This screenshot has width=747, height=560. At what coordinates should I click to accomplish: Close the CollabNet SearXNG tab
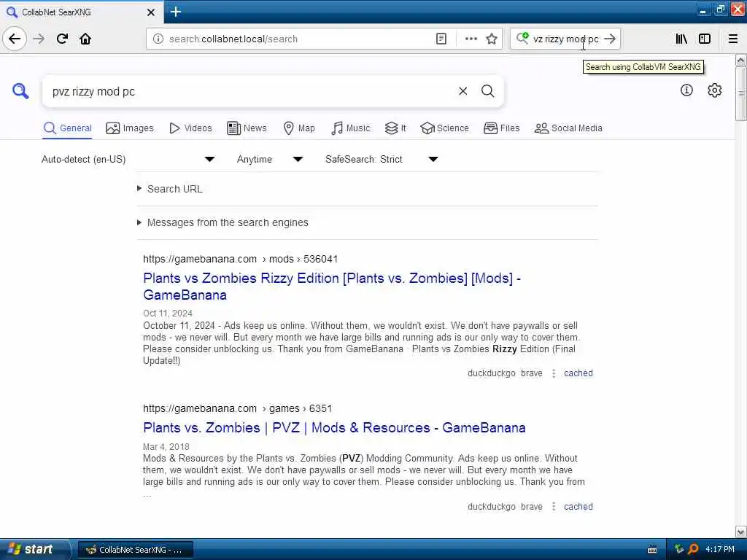151,12
